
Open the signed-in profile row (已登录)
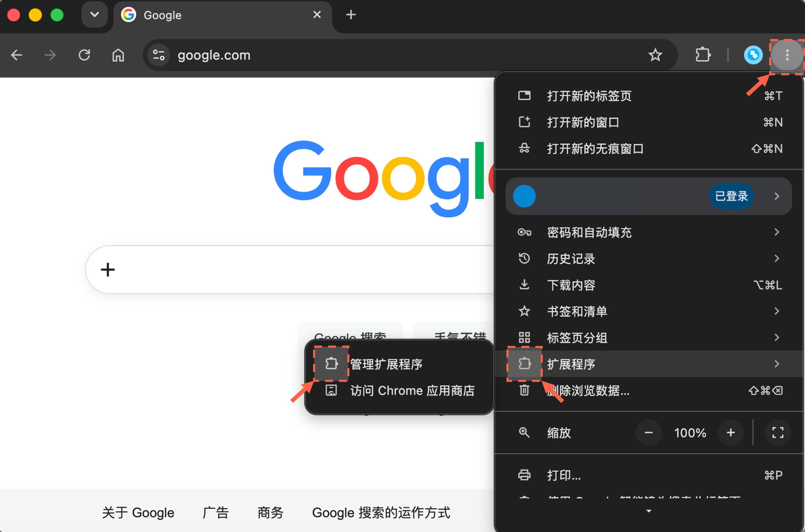click(649, 196)
